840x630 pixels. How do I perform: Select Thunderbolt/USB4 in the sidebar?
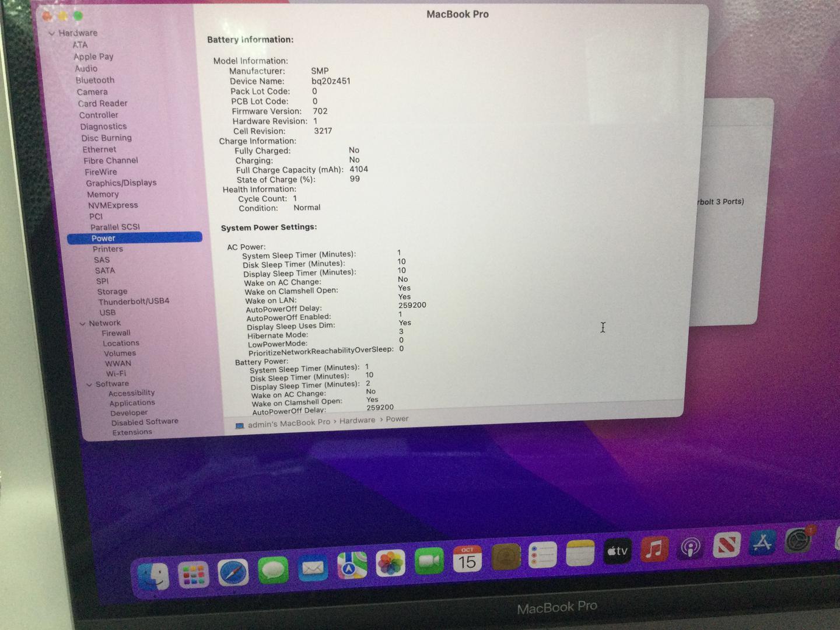pos(134,302)
